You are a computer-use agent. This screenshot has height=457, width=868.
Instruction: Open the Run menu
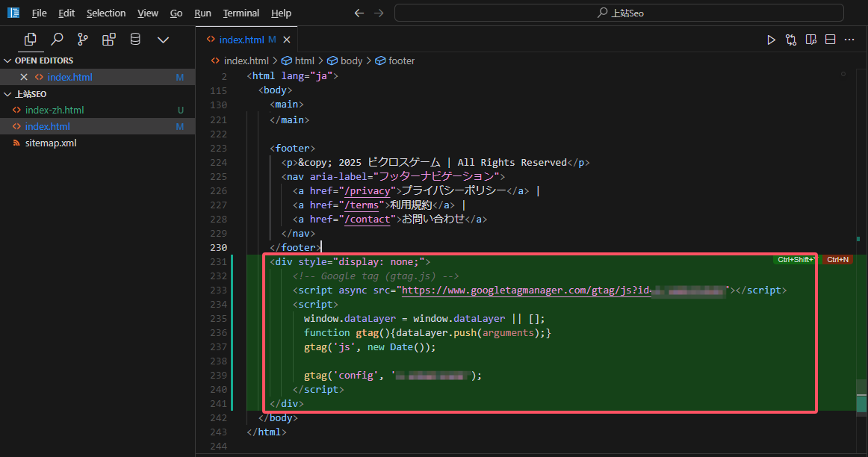pos(202,13)
